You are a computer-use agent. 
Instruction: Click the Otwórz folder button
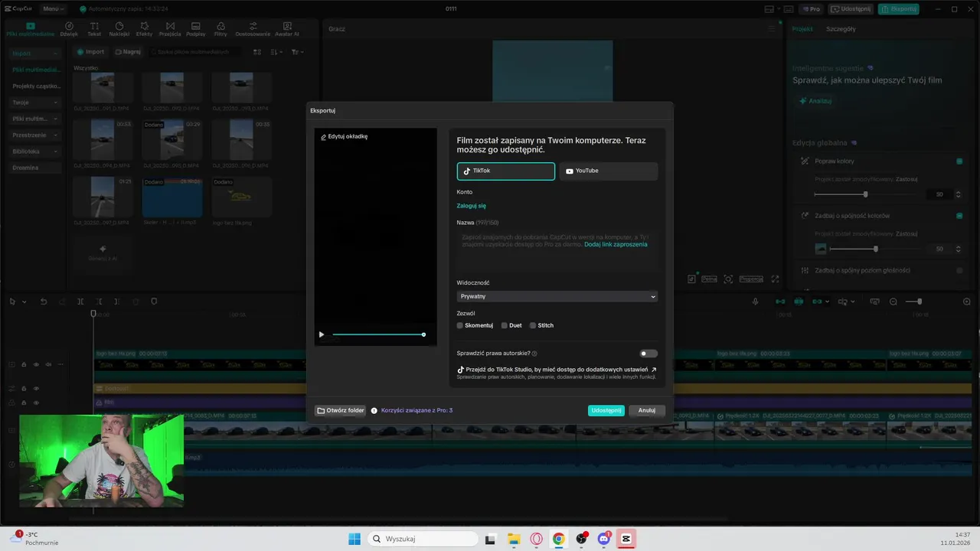point(341,410)
